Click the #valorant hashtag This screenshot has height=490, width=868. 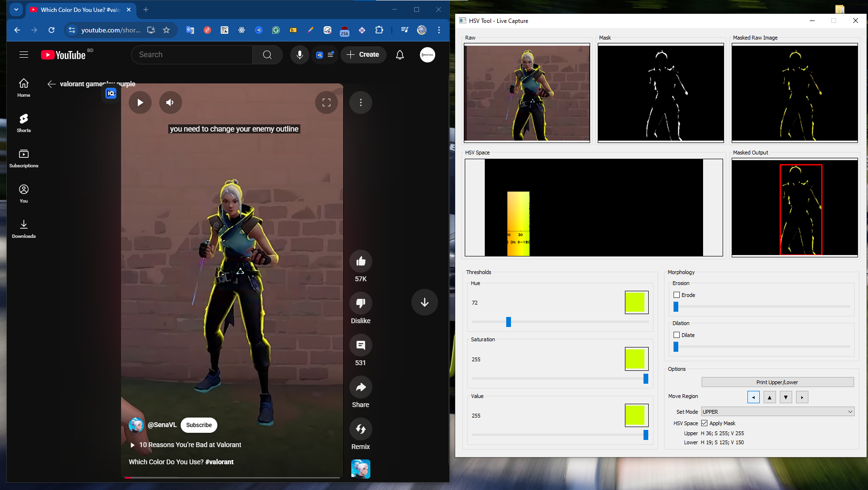(x=219, y=462)
